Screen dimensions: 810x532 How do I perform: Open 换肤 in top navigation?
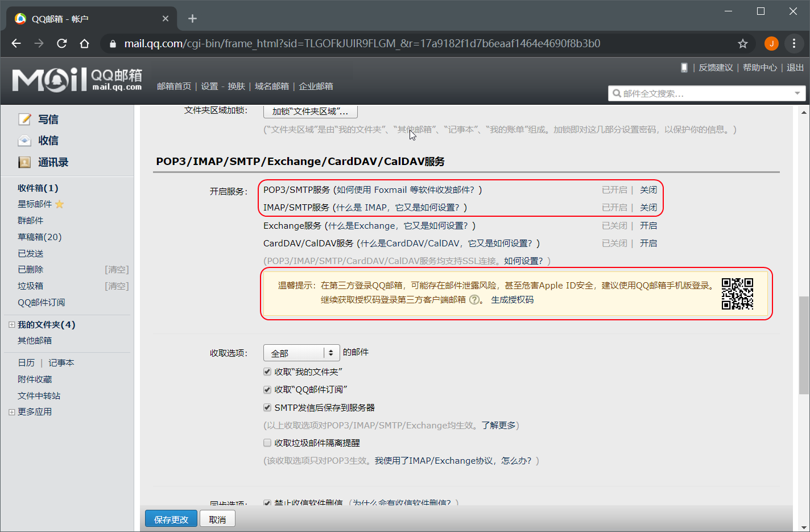(x=236, y=86)
